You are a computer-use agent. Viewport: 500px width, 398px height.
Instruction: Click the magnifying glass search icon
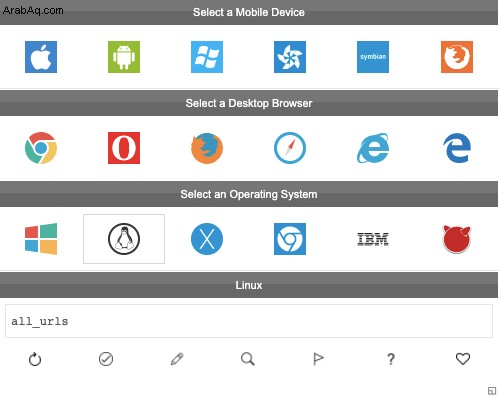[248, 359]
